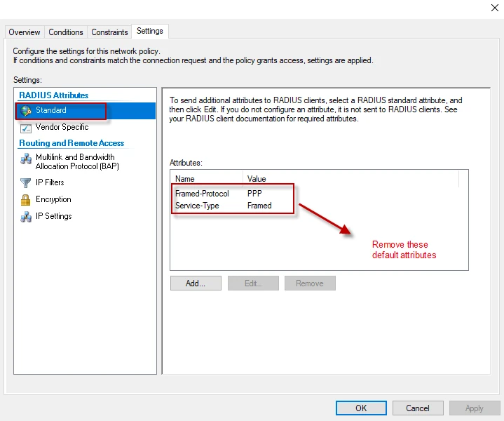The height and width of the screenshot is (421, 504).
Task: Go to the Constraints tab
Action: (x=110, y=32)
